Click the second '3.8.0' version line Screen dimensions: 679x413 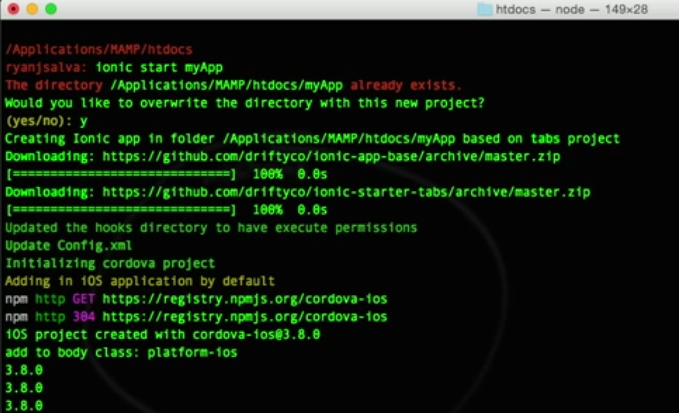(x=24, y=388)
